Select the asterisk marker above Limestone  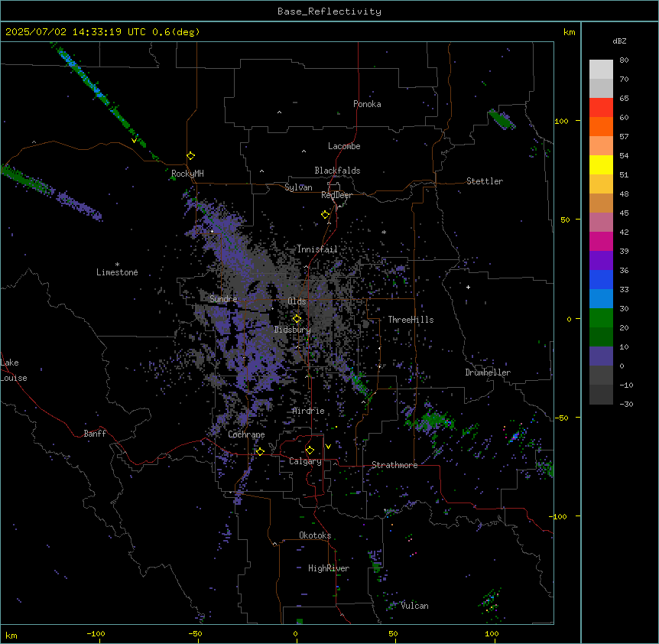click(x=117, y=265)
